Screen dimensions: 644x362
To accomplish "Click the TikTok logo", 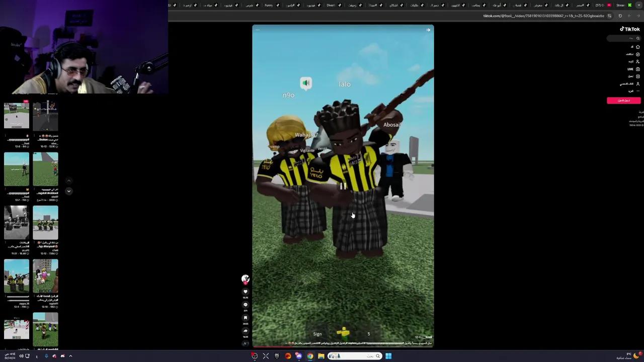I will click(x=630, y=29).
